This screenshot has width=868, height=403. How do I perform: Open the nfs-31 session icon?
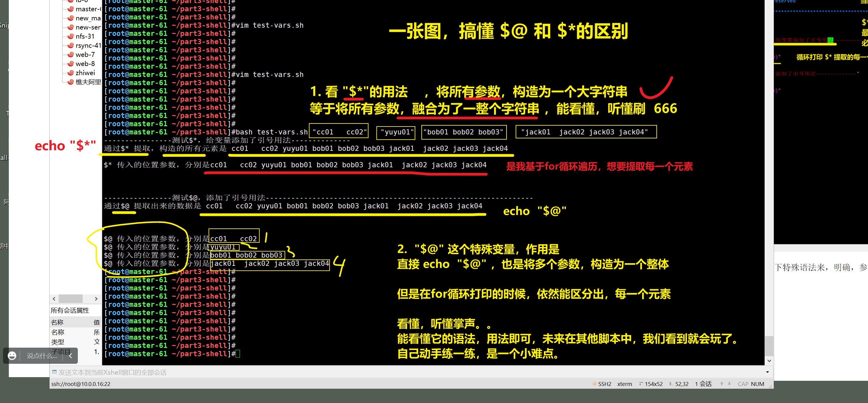pyautogui.click(x=71, y=36)
